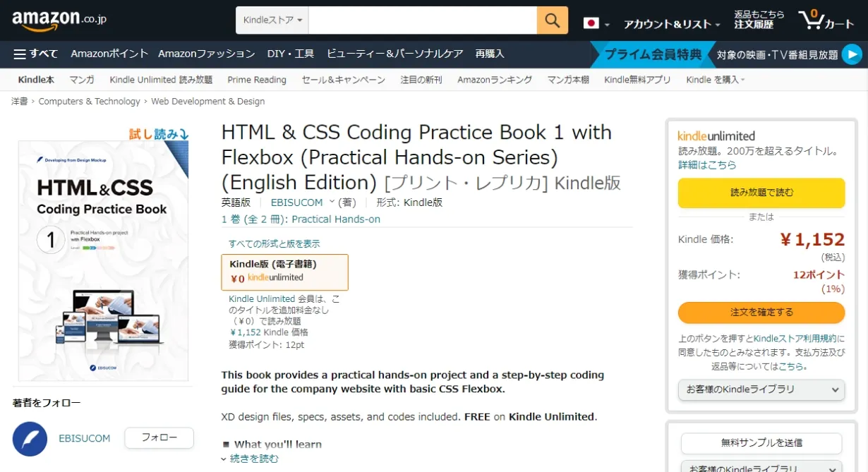Click the Japan flag language icon
The height and width of the screenshot is (472, 868).
591,23
